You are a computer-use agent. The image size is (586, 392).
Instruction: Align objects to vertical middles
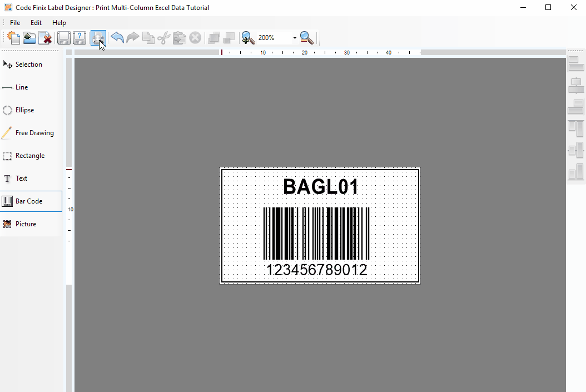[576, 151]
